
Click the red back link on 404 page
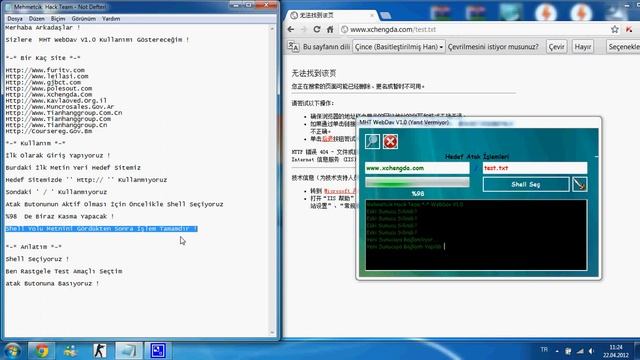[327, 139]
